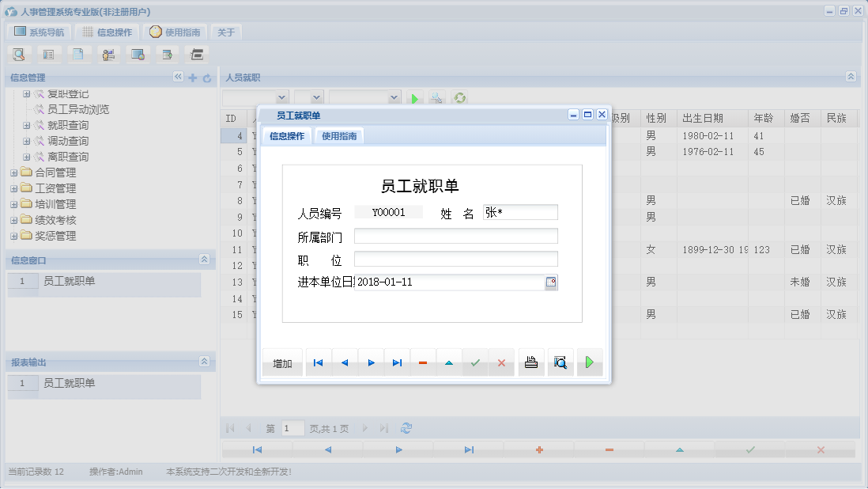The height and width of the screenshot is (489, 868).
Task: Click the green execute arrow in 人员就职 toolbar
Action: point(415,98)
